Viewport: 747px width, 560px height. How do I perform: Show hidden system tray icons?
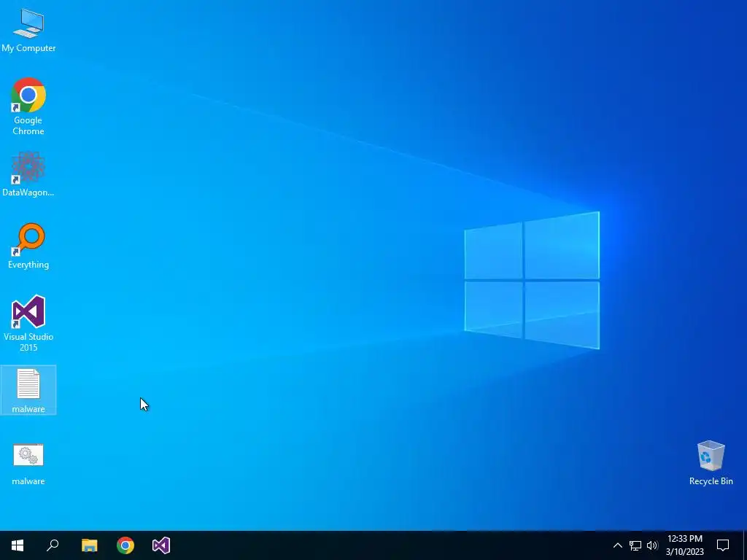[617, 545]
